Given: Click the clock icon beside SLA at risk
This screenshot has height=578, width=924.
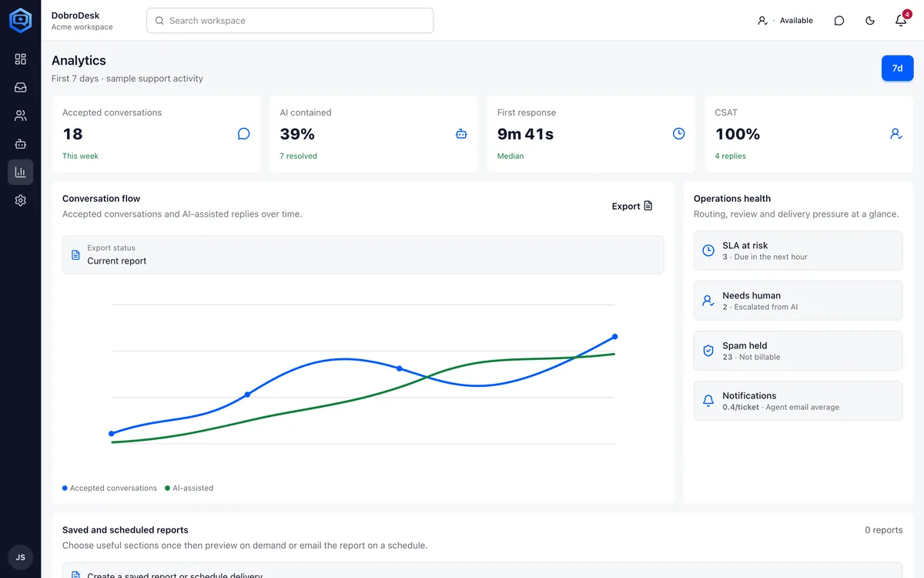Looking at the screenshot, I should [x=708, y=250].
